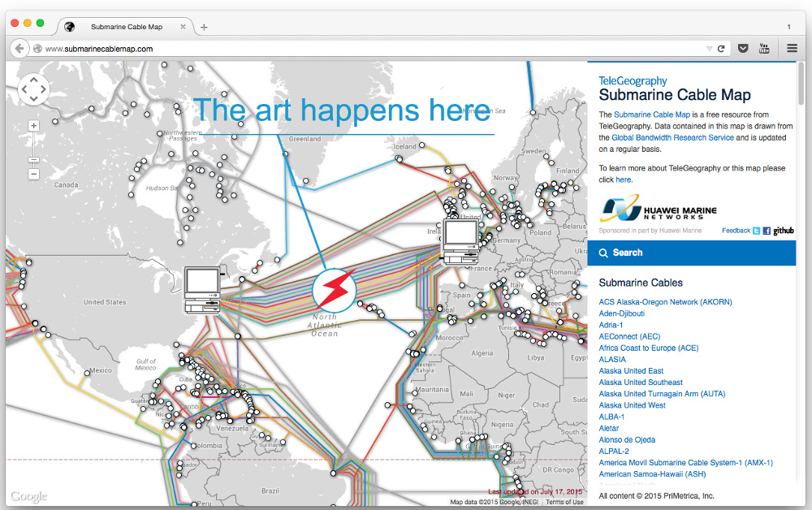
Task: Open the Facebook icon next to Feedback
Action: [x=767, y=231]
